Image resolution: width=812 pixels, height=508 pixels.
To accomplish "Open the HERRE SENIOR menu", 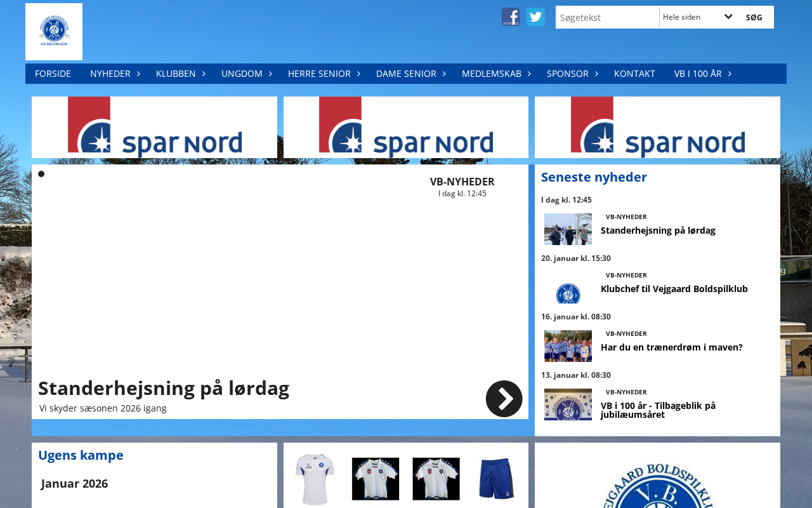I will pos(319,74).
